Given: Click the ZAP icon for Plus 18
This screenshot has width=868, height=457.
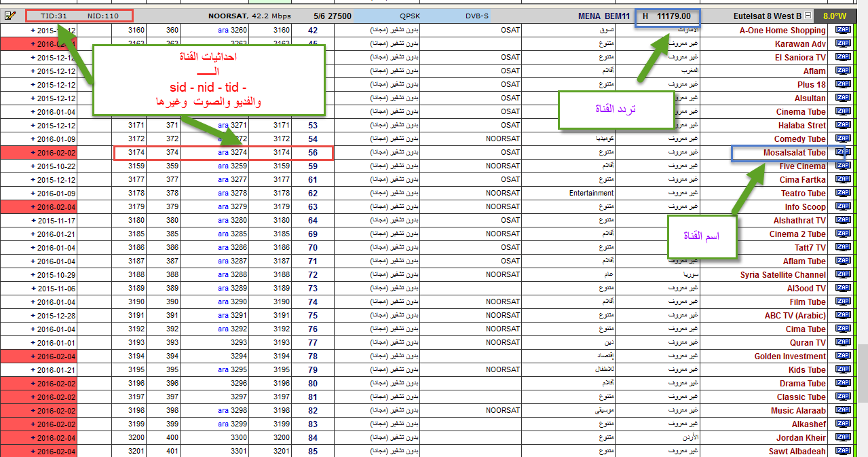Looking at the screenshot, I should point(842,84).
